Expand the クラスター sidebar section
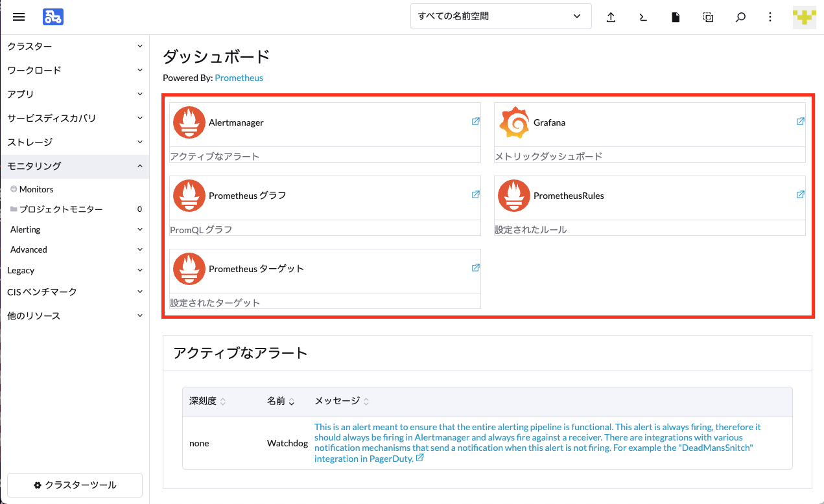Image resolution: width=824 pixels, height=504 pixels. [x=75, y=47]
